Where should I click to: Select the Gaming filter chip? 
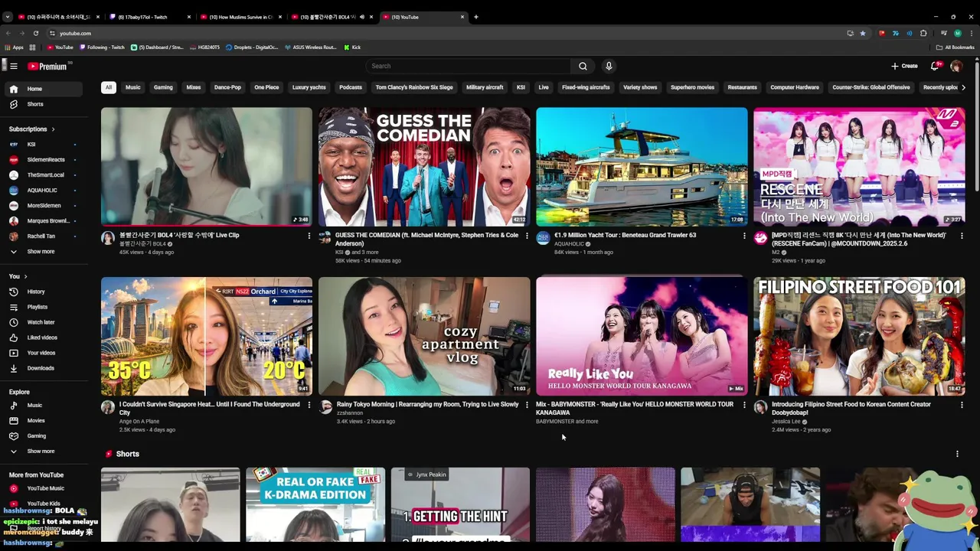[x=163, y=87]
